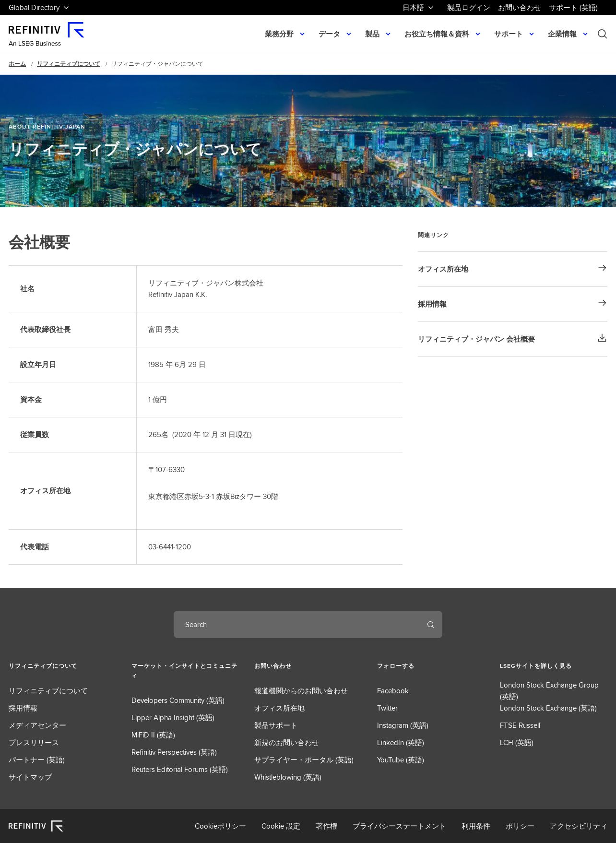Viewport: 616px width, 843px height.
Task: Click プライバシーステートメント in bottom bar
Action: (399, 826)
